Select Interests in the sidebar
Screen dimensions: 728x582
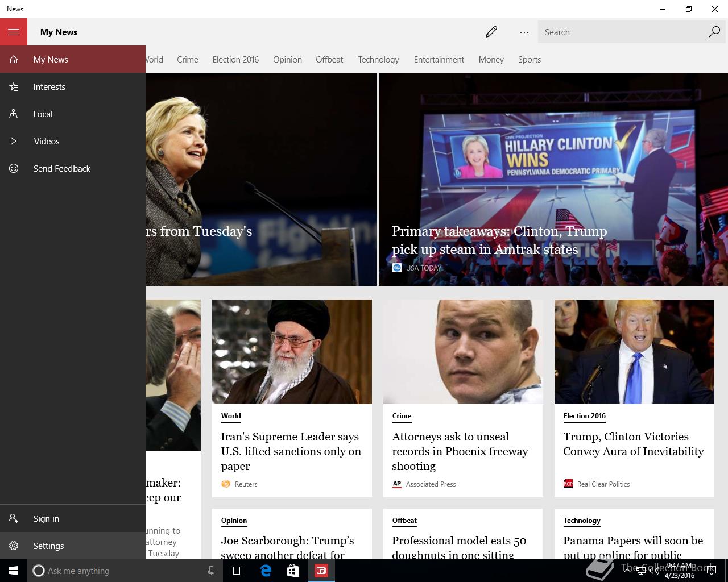[x=73, y=86]
